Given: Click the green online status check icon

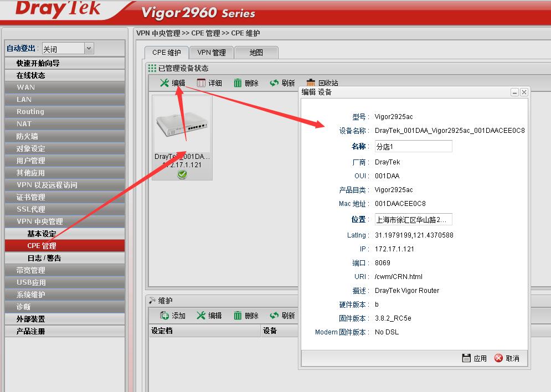Looking at the screenshot, I should [182, 174].
